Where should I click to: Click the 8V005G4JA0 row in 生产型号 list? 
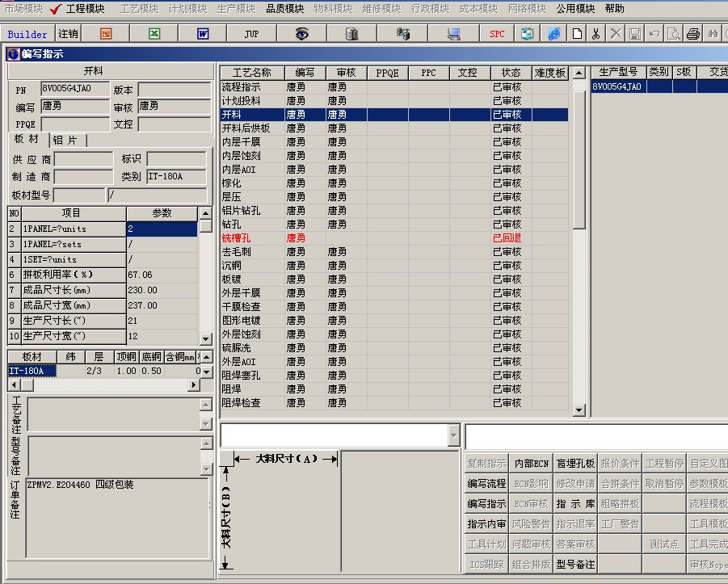[x=659, y=86]
